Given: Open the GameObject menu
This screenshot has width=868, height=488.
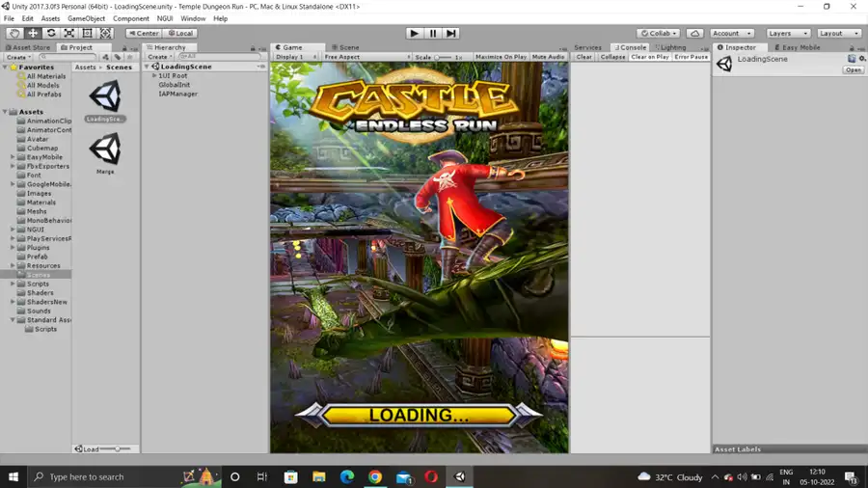Looking at the screenshot, I should 86,18.
